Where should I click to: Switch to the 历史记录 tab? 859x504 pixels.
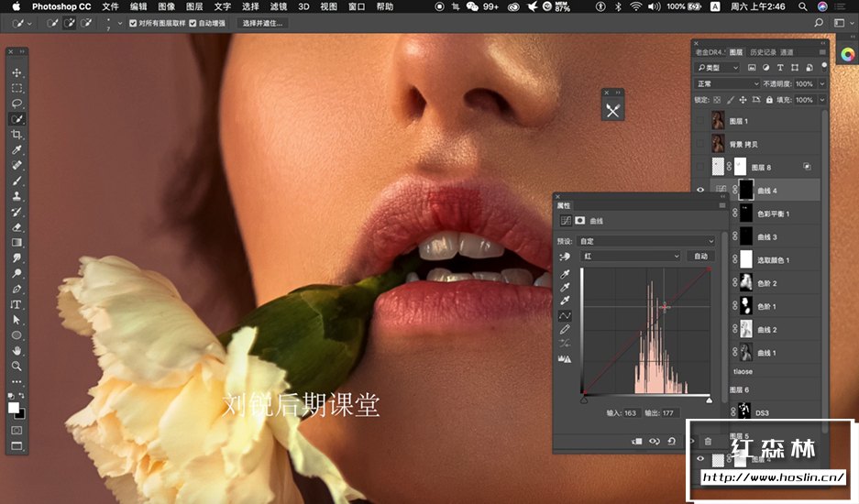762,52
